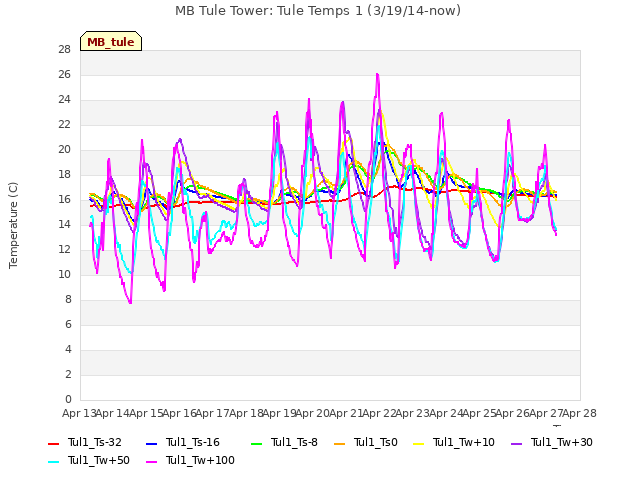Click the yellow Tul1_Tw+10 legend swatch

(418, 443)
